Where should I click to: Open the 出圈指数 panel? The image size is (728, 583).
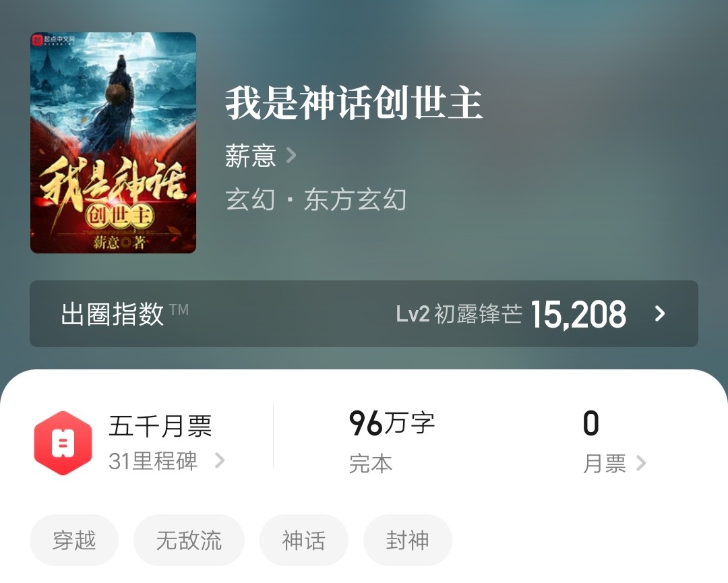point(364,314)
